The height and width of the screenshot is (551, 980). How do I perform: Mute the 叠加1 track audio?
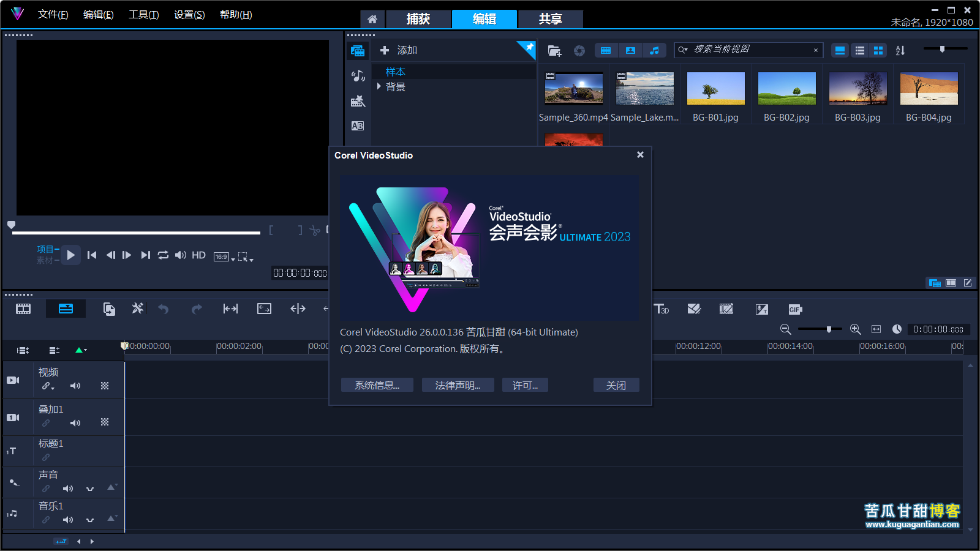(x=75, y=423)
